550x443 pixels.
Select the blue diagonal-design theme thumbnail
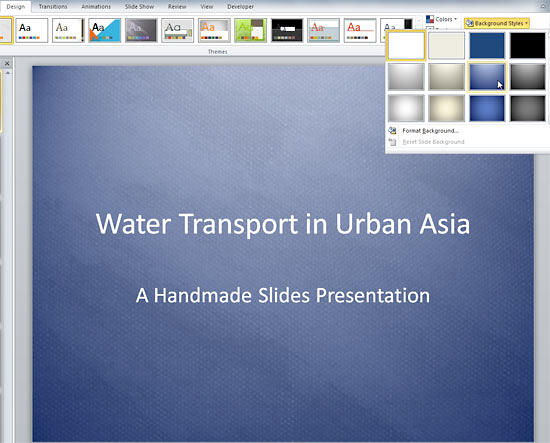105,31
